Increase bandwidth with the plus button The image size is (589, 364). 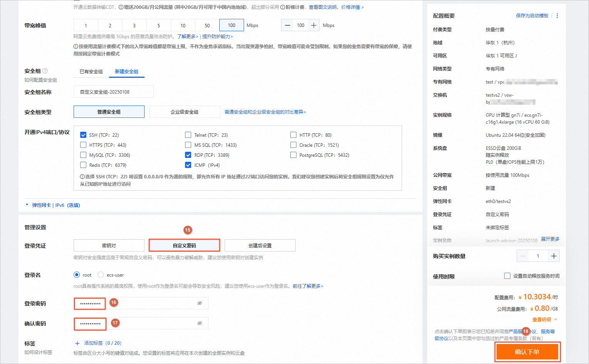click(x=314, y=25)
